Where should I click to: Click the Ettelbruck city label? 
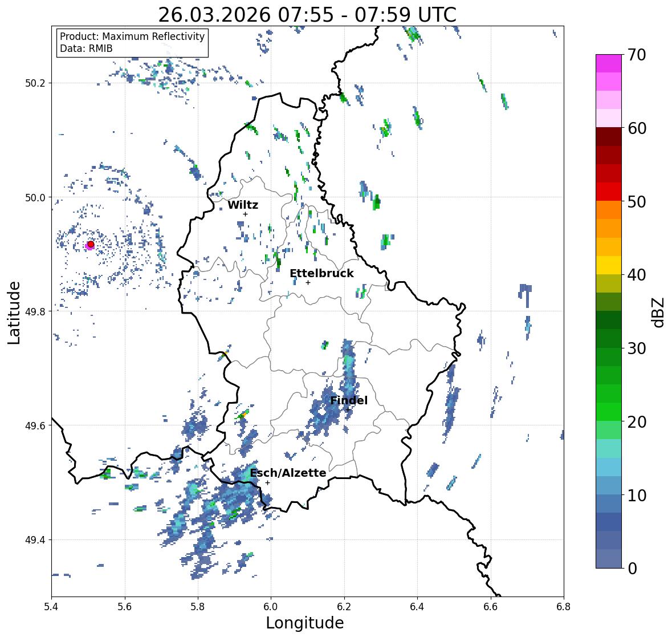tap(321, 273)
